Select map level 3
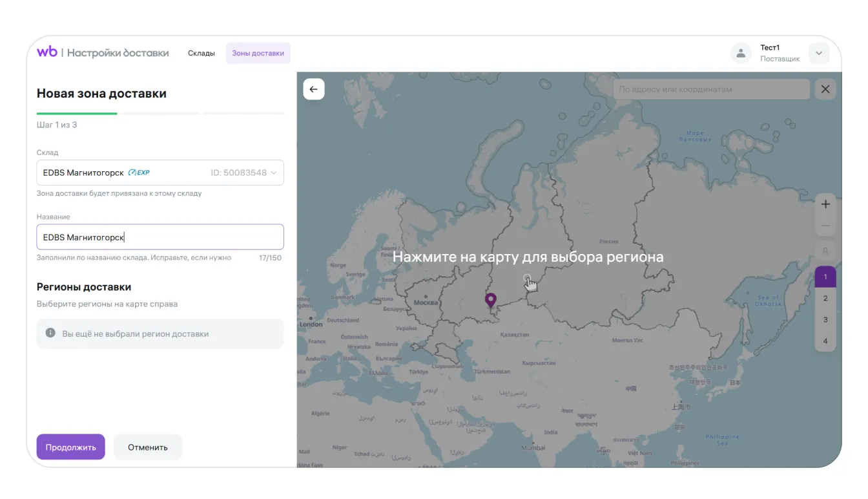 tap(825, 319)
